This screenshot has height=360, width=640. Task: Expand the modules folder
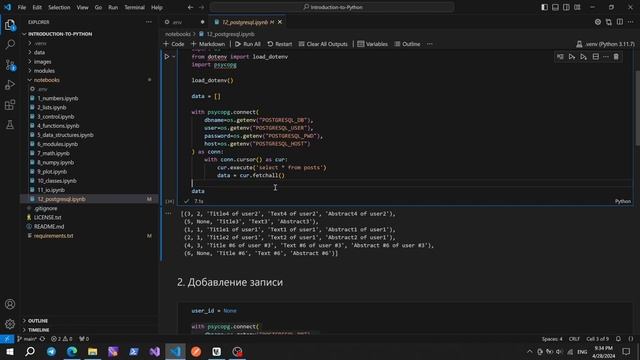[x=44, y=71]
